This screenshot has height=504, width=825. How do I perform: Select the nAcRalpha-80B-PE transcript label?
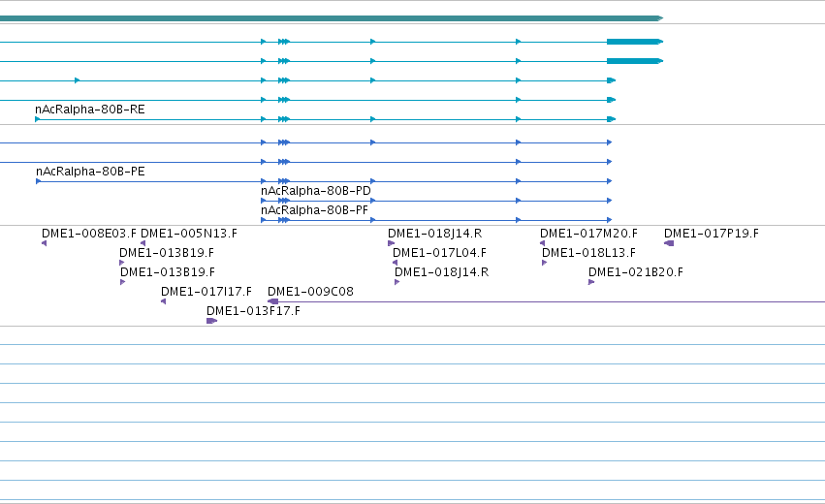tap(90, 172)
